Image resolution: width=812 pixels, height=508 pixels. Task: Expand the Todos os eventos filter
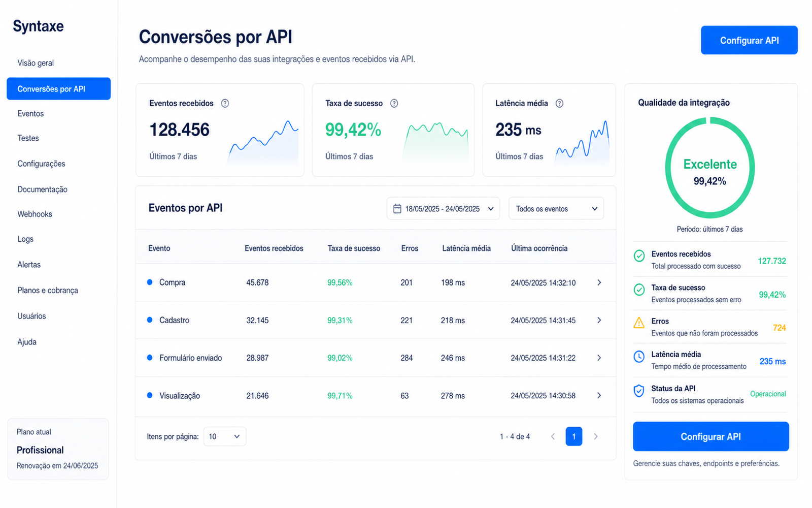[556, 209]
